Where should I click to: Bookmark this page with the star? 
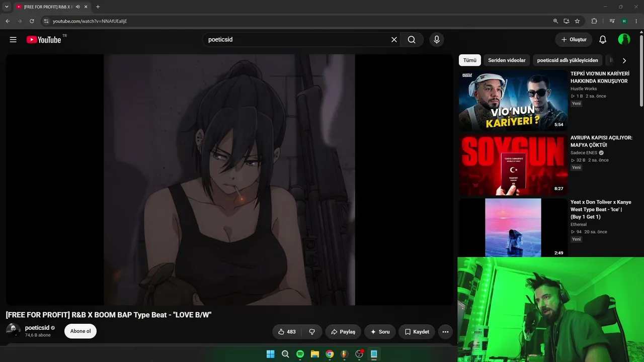click(x=578, y=21)
